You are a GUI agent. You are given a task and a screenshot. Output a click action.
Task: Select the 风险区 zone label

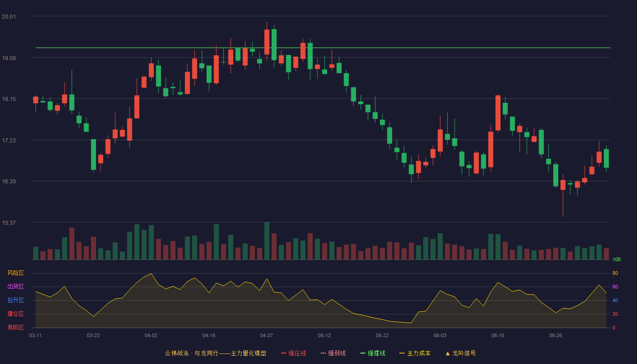point(15,273)
